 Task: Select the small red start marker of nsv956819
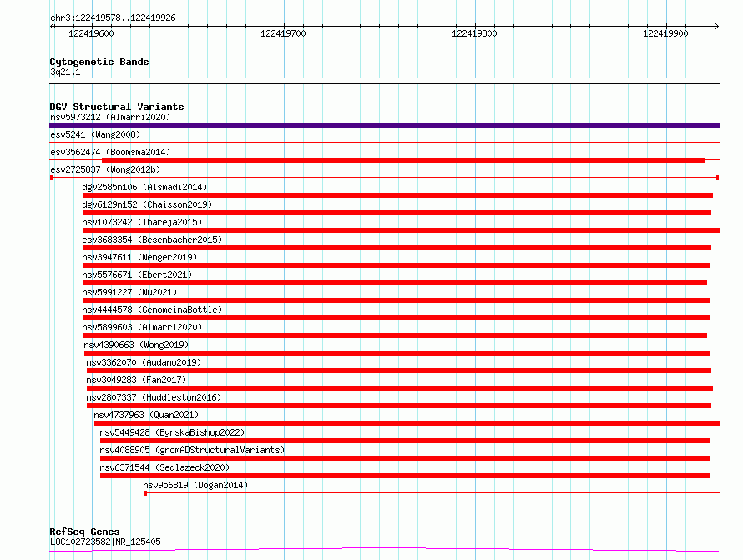coord(145,493)
